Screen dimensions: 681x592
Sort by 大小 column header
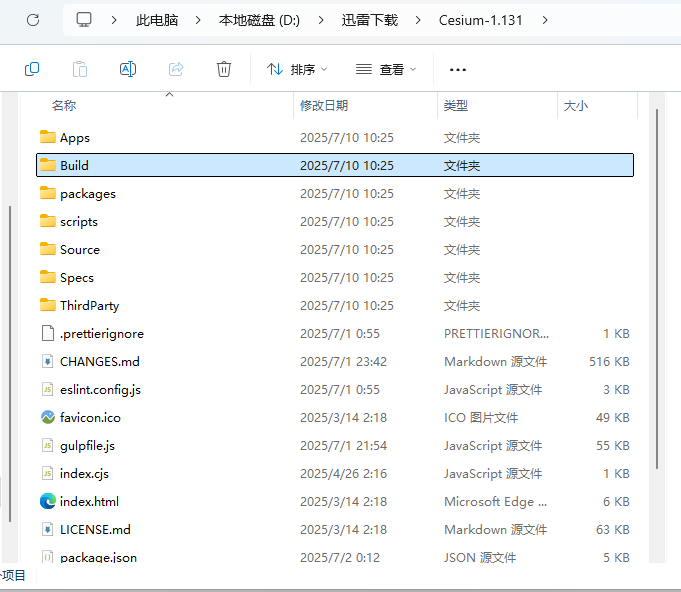coord(575,106)
